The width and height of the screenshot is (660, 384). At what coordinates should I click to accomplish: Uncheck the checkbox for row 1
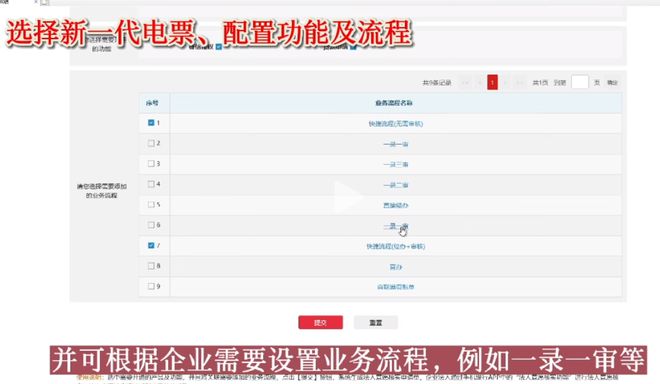(x=151, y=123)
